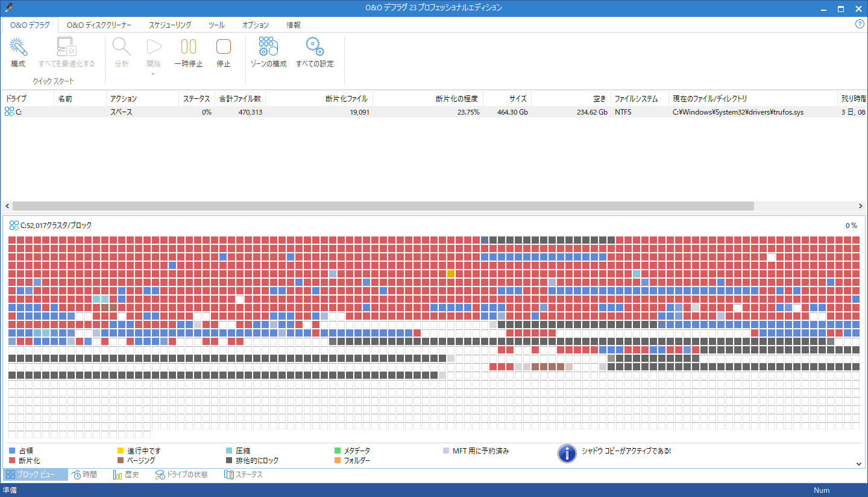Image resolution: width=868 pixels, height=497 pixels.
Task: Click the left scroll arrow of drive list
Action: click(6, 206)
